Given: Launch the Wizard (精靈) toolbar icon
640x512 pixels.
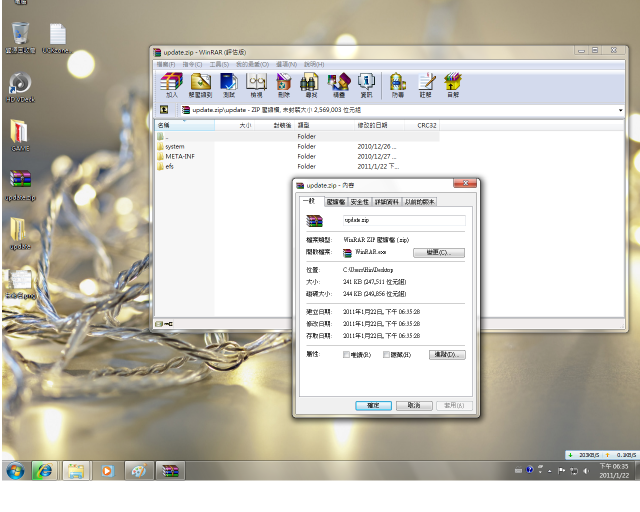Looking at the screenshot, I should point(339,85).
